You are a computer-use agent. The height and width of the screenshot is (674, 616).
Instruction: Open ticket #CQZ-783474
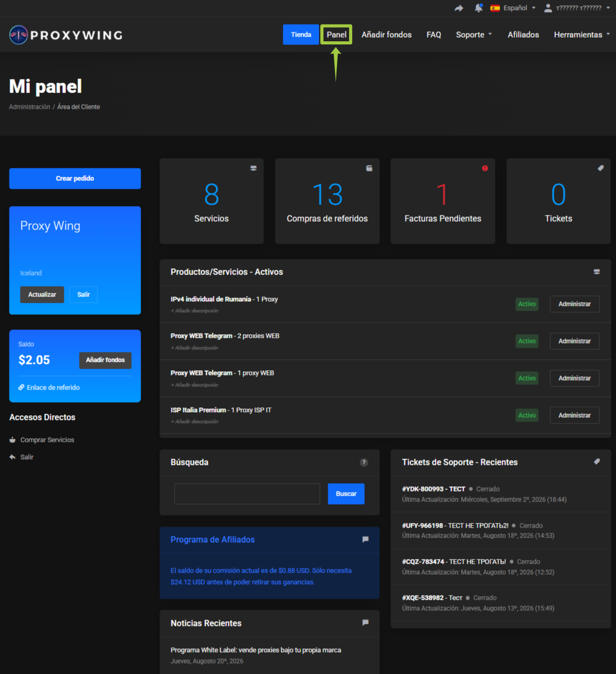tap(454, 562)
